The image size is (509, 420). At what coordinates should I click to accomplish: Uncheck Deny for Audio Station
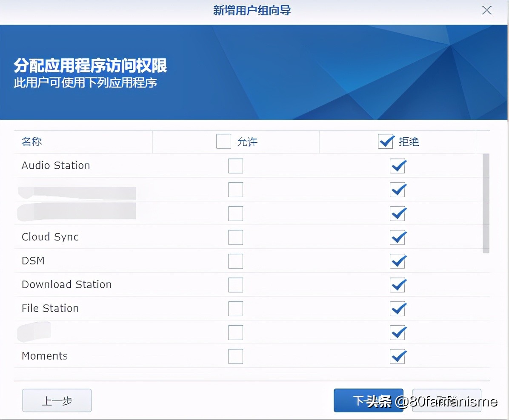coord(397,166)
